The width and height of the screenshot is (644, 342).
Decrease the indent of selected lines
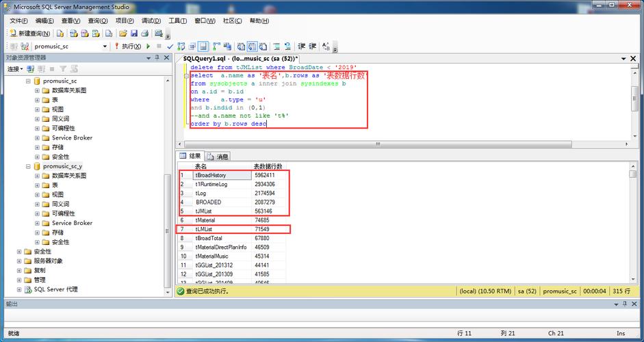pyautogui.click(x=301, y=47)
